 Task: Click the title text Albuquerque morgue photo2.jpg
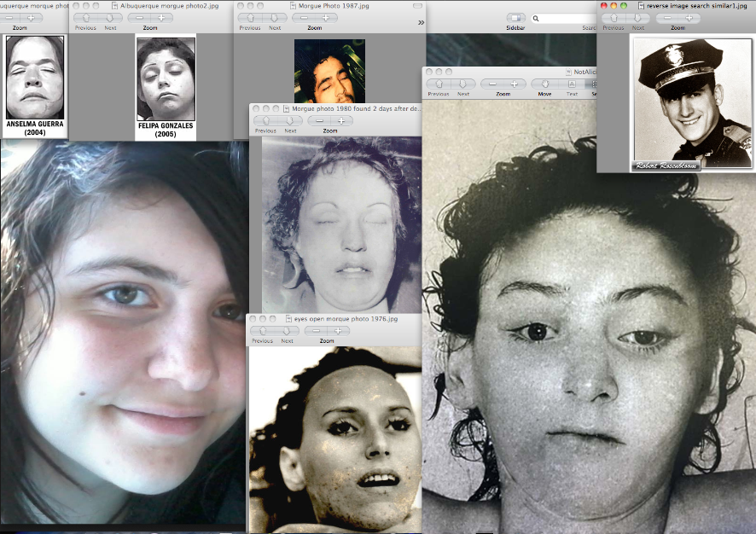169,6
